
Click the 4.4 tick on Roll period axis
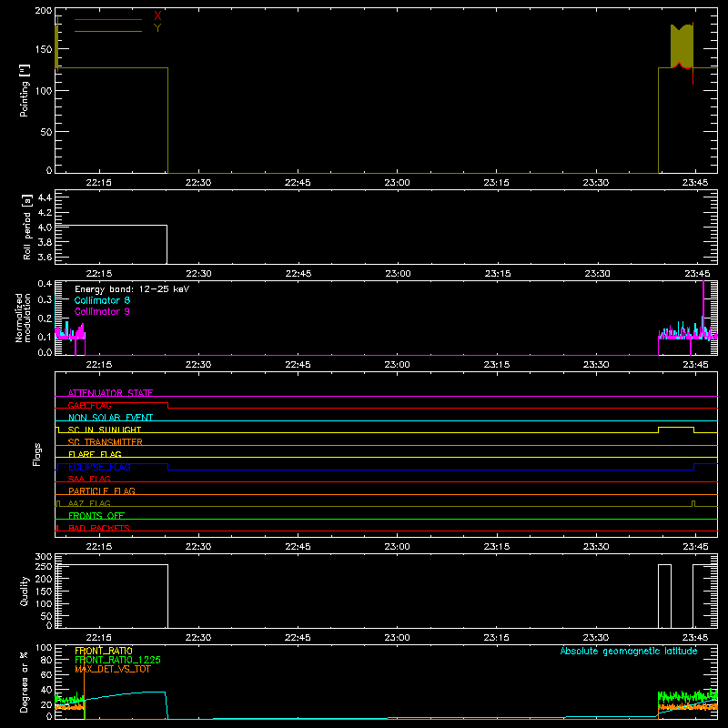tap(45, 197)
